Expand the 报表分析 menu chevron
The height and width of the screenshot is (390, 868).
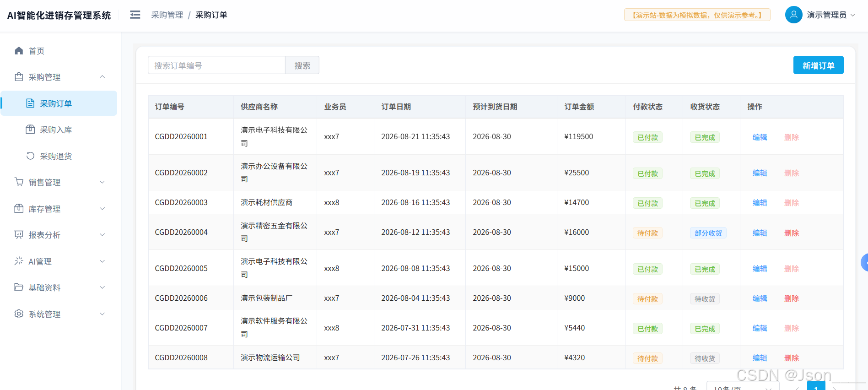click(x=102, y=235)
